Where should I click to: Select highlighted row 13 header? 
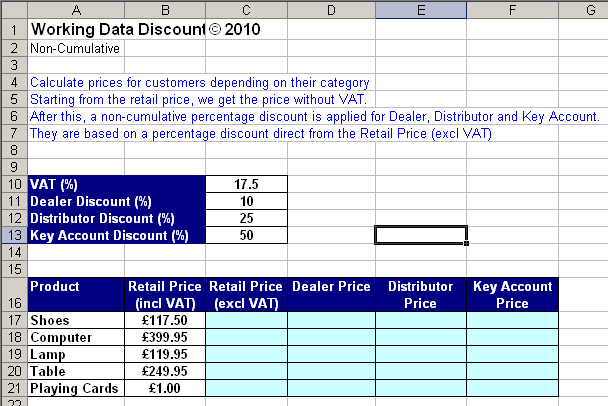(14, 235)
